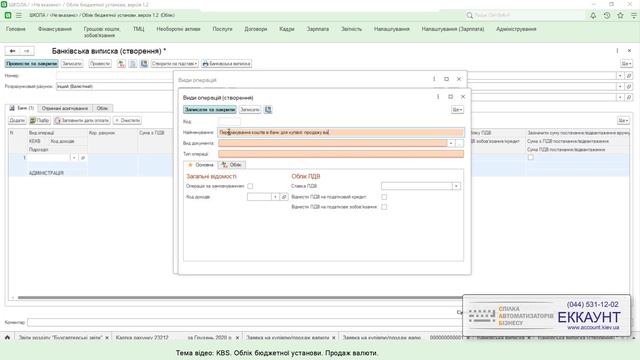The height and width of the screenshot is (360, 640).
Task: Open the Зарплата menu
Action: click(318, 29)
